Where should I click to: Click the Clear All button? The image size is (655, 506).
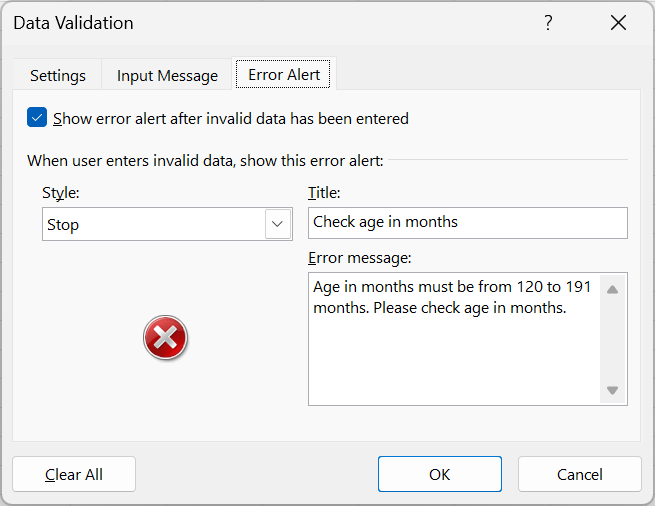pyautogui.click(x=74, y=474)
